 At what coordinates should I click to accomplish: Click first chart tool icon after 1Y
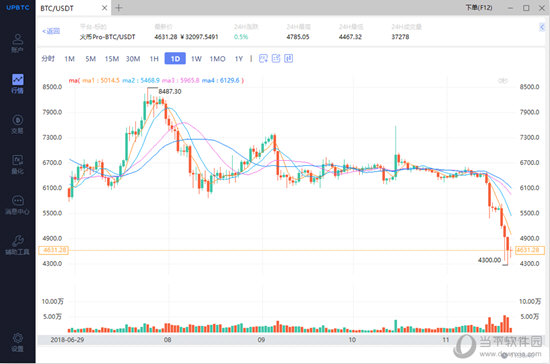(263, 59)
